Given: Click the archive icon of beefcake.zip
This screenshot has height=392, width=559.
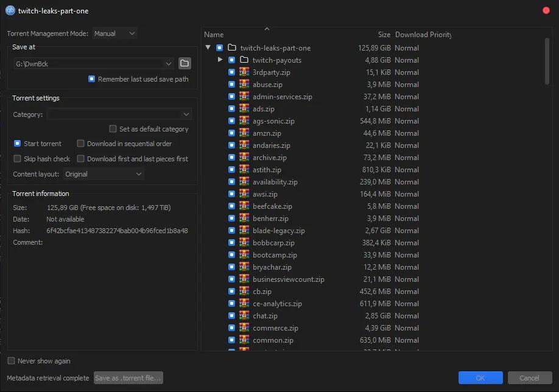Looking at the screenshot, I should pyautogui.click(x=244, y=206).
